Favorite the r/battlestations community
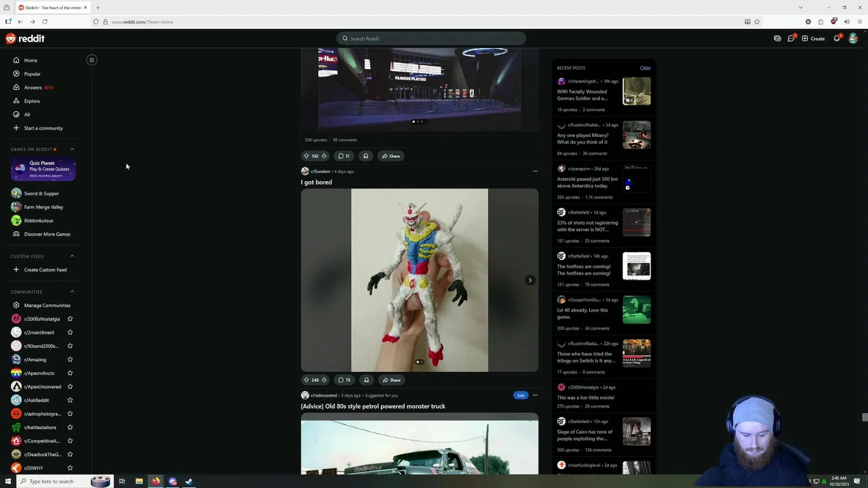Viewport: 868px width, 488px height. tap(70, 427)
